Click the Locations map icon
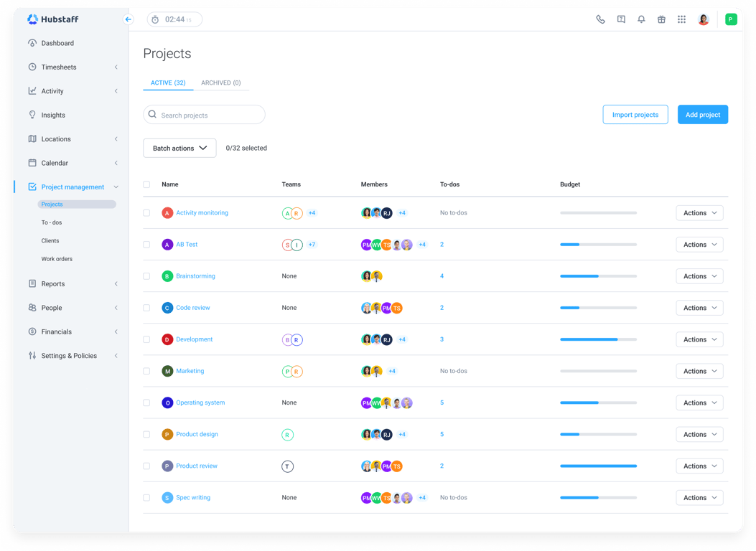756x551 pixels. click(x=32, y=138)
